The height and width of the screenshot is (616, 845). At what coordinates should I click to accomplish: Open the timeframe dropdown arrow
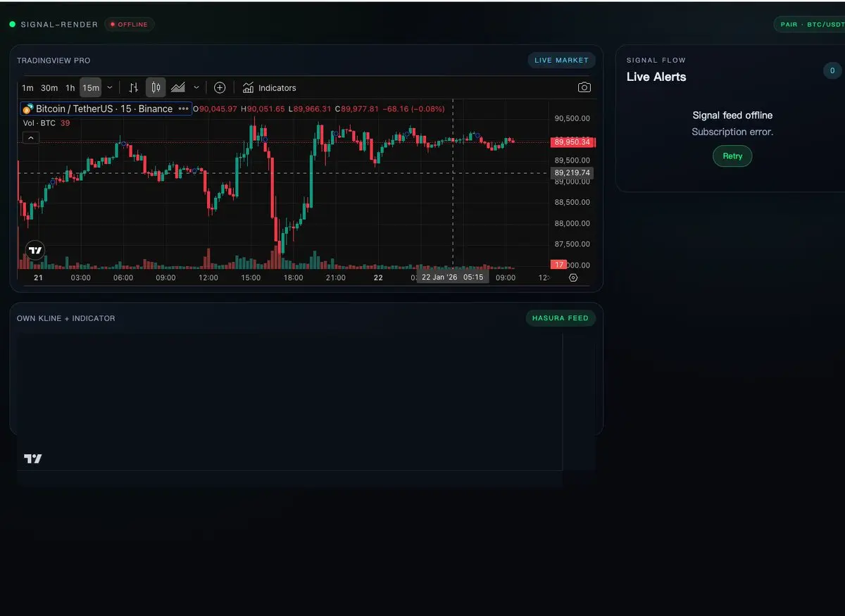pyautogui.click(x=110, y=88)
